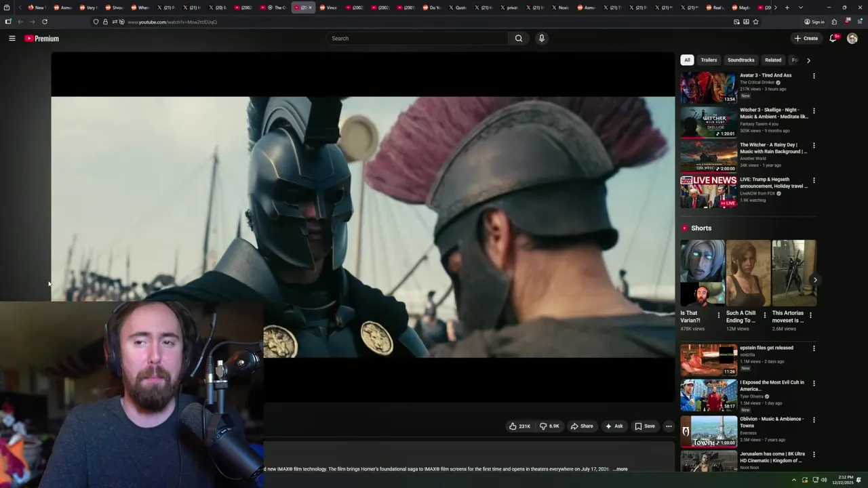Go to YouTube Premium home logo
Screen dimensions: 868x488
click(42, 39)
